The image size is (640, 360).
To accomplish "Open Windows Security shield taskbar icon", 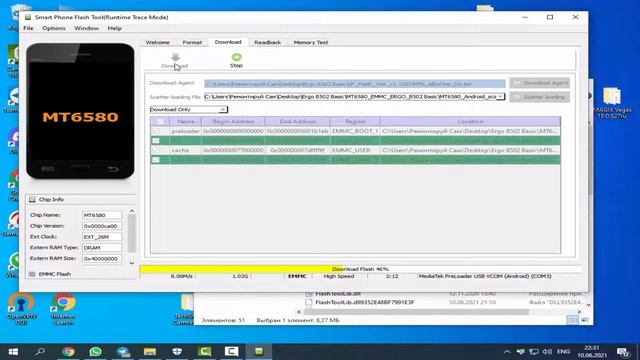I will (177, 351).
